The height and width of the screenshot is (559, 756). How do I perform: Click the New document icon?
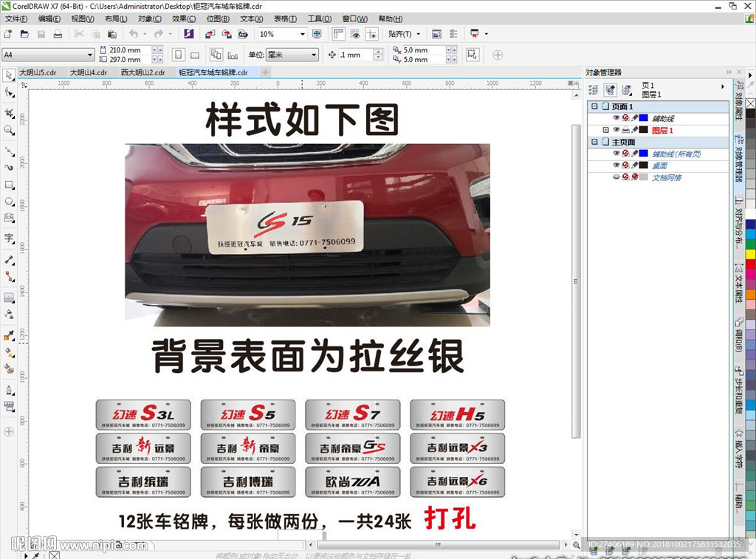(7, 34)
